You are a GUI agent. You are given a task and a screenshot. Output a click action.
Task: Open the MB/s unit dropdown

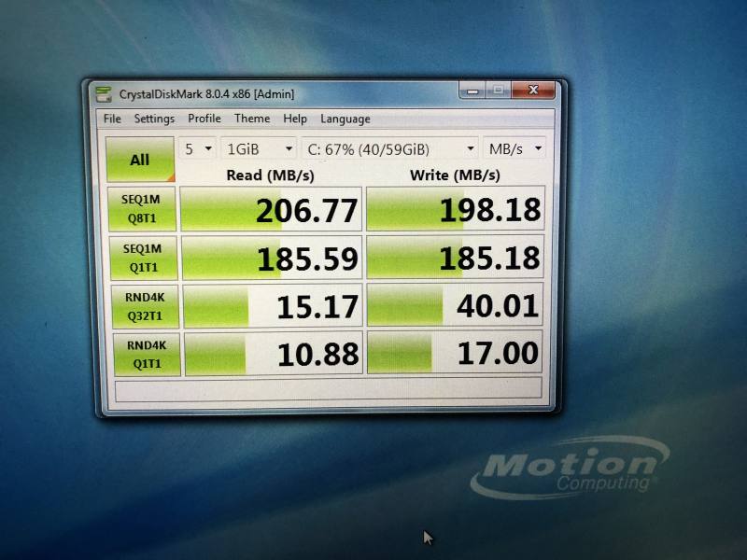pyautogui.click(x=514, y=148)
